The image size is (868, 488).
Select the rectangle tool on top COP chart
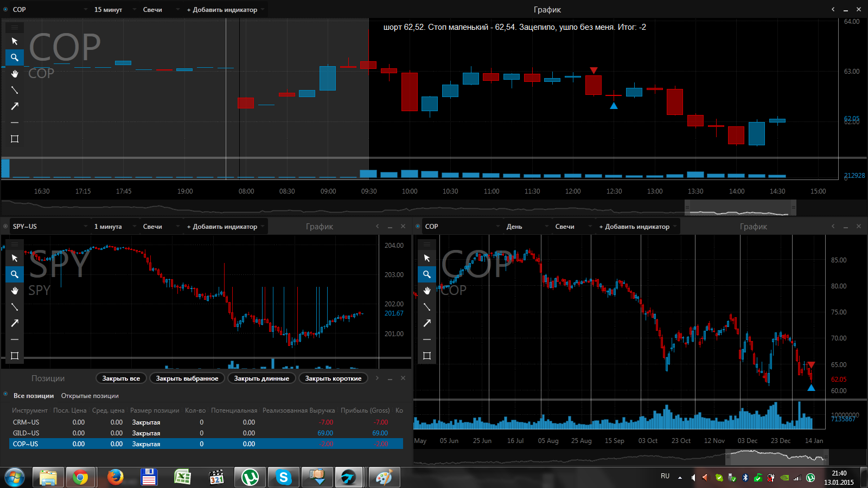click(15, 139)
